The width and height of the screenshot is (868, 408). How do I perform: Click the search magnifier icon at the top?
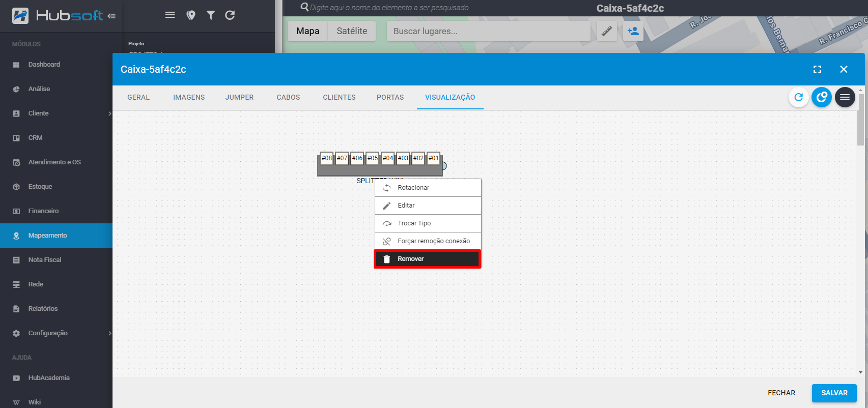(x=304, y=7)
